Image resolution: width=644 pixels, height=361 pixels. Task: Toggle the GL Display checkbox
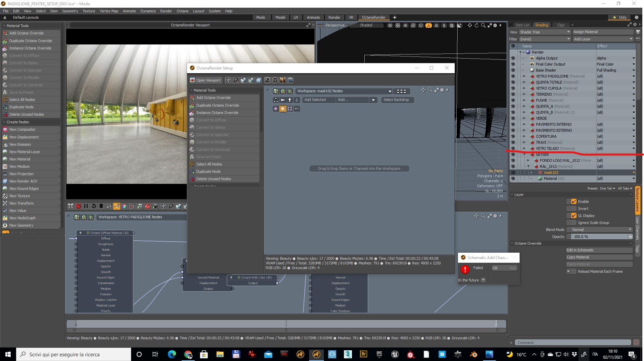574,216
